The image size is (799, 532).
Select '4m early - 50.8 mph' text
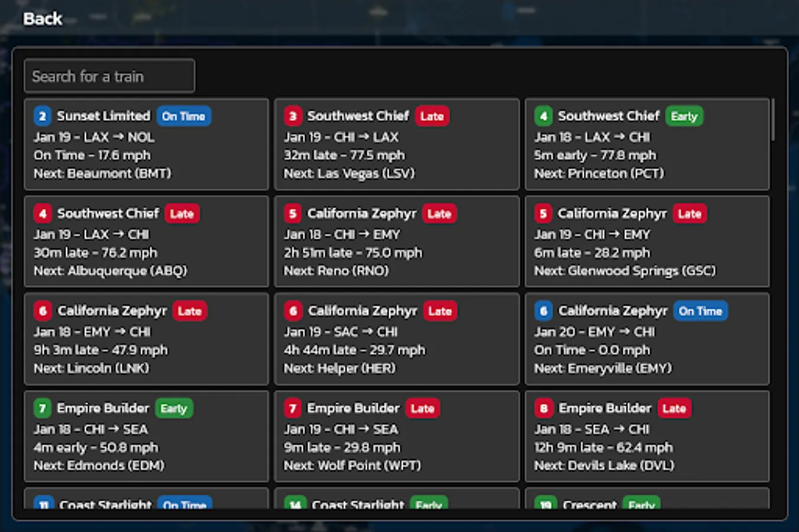click(x=96, y=448)
